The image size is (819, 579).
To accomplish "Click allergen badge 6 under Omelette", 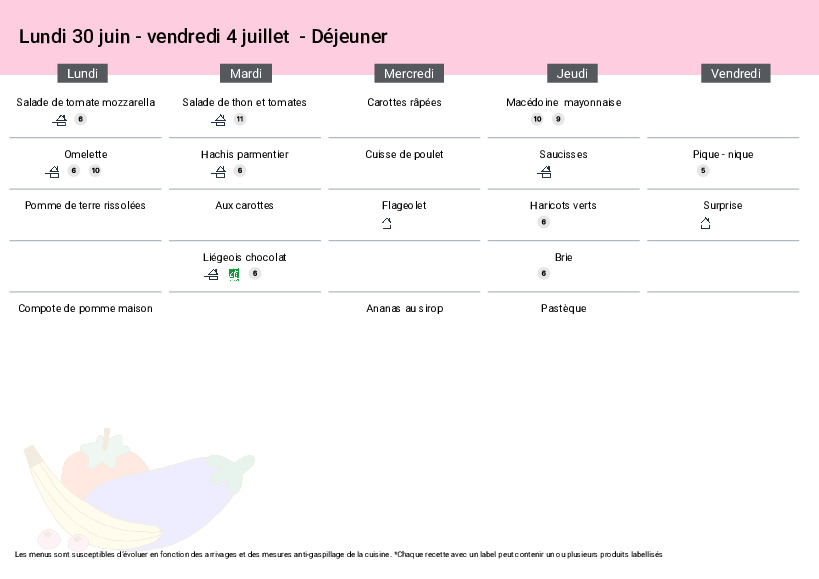I will pyautogui.click(x=74, y=170).
